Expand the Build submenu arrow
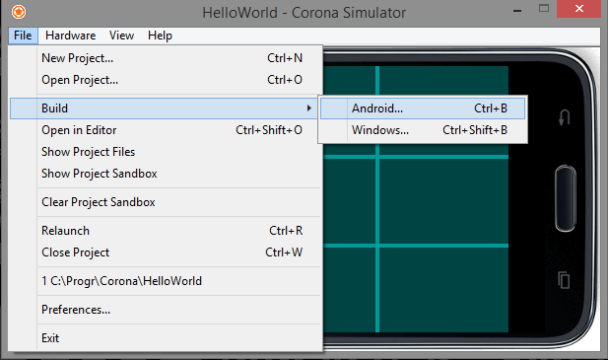 point(309,108)
